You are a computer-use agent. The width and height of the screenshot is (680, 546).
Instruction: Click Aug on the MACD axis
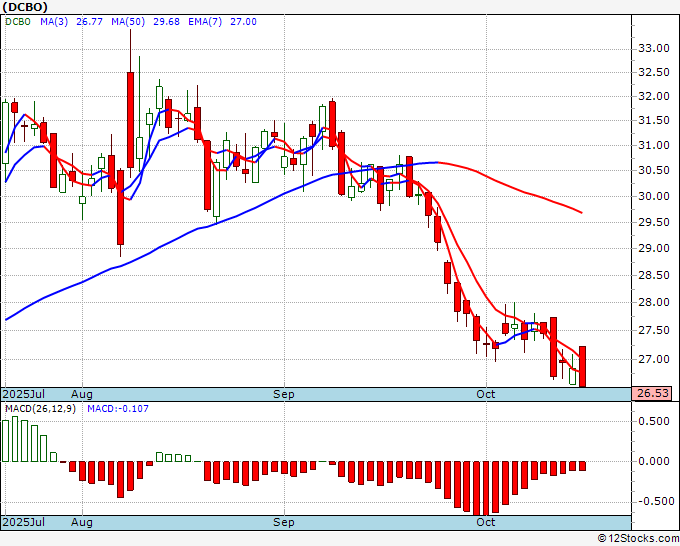pos(82,522)
